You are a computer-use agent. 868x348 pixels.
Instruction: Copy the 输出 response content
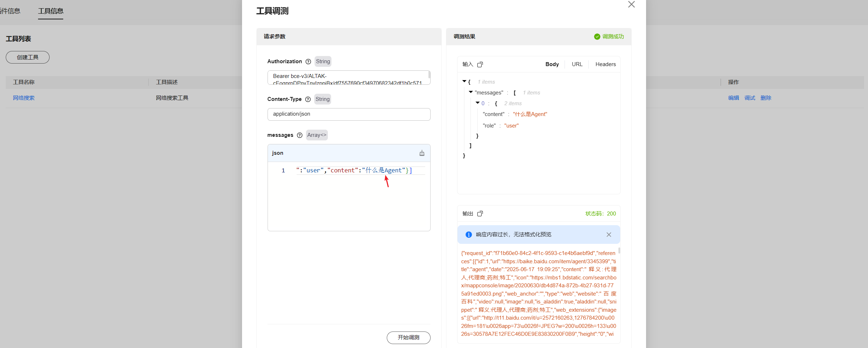[x=480, y=214]
